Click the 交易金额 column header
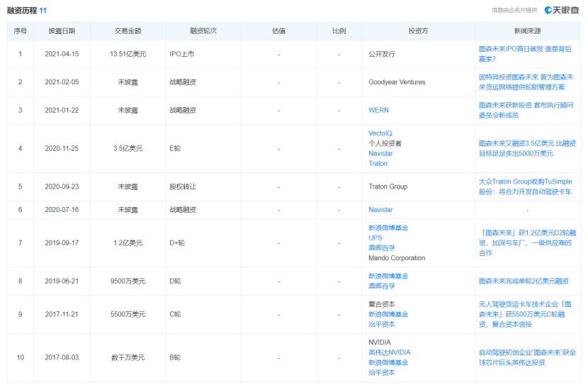Image resolution: width=588 pixels, height=385 pixels. (x=128, y=31)
